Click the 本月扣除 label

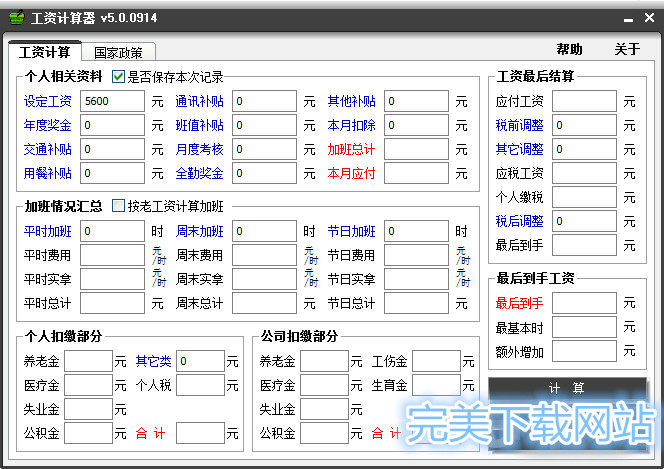[351, 125]
